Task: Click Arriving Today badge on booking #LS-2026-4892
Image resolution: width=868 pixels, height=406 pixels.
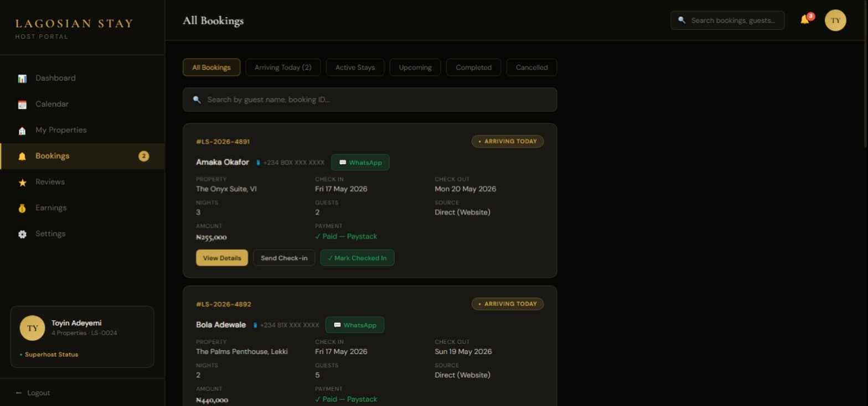Action: click(x=508, y=304)
